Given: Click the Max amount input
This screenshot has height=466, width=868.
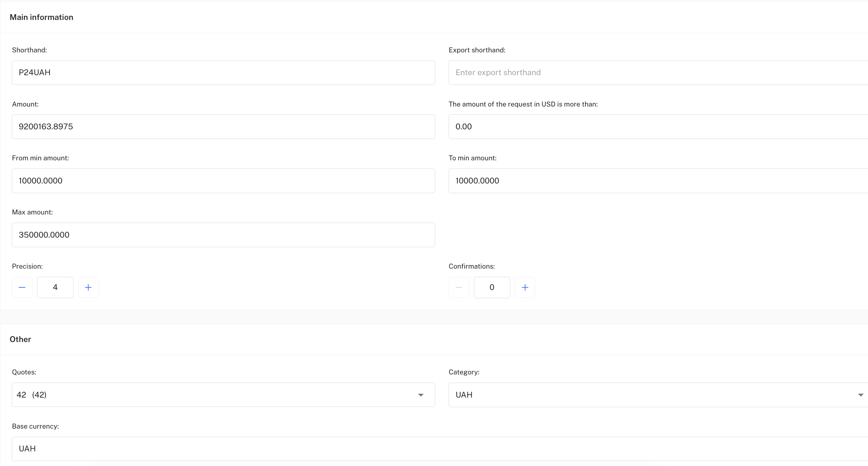Looking at the screenshot, I should pyautogui.click(x=223, y=235).
